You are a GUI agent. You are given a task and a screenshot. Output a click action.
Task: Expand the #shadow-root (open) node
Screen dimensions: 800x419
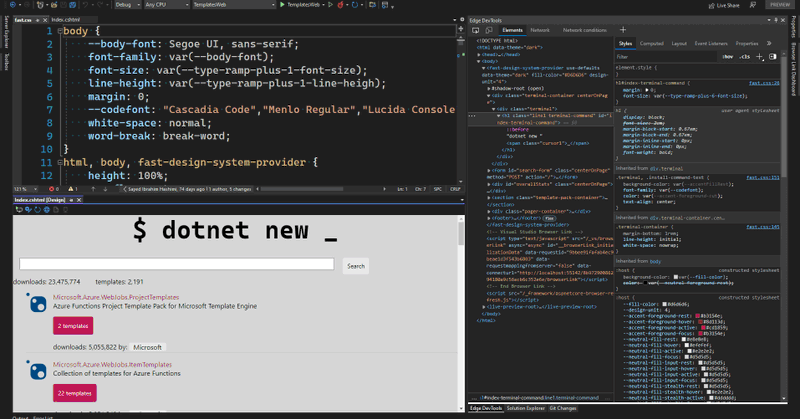pyautogui.click(x=489, y=88)
